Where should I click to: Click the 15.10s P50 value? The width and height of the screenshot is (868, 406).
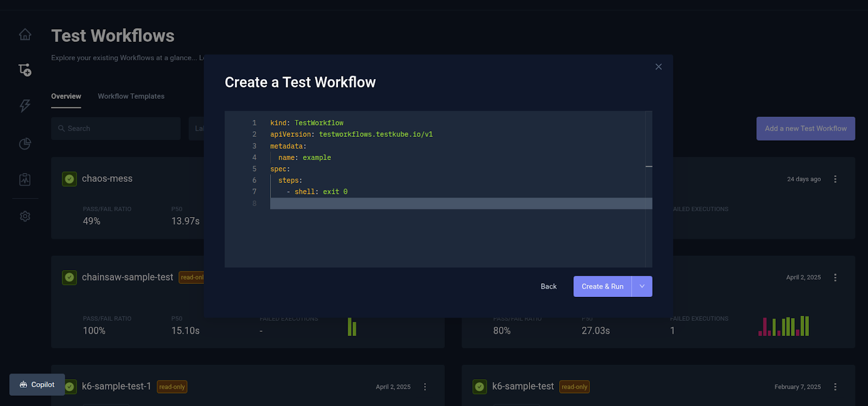click(186, 331)
